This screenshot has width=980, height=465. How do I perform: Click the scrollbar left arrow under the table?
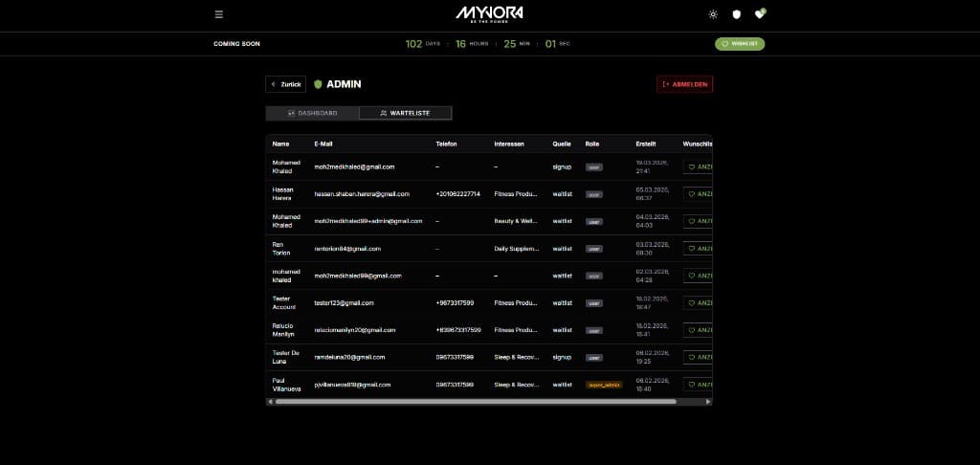pyautogui.click(x=270, y=402)
